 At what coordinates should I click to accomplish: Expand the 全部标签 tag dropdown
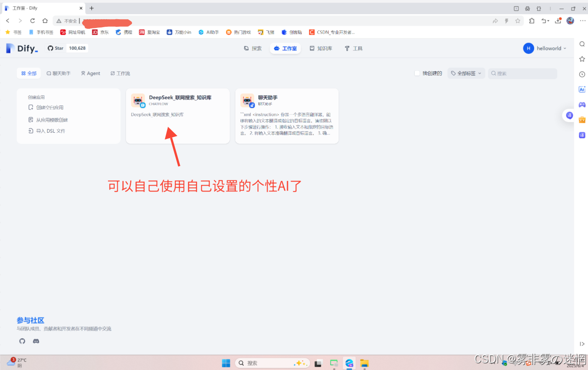pos(466,73)
